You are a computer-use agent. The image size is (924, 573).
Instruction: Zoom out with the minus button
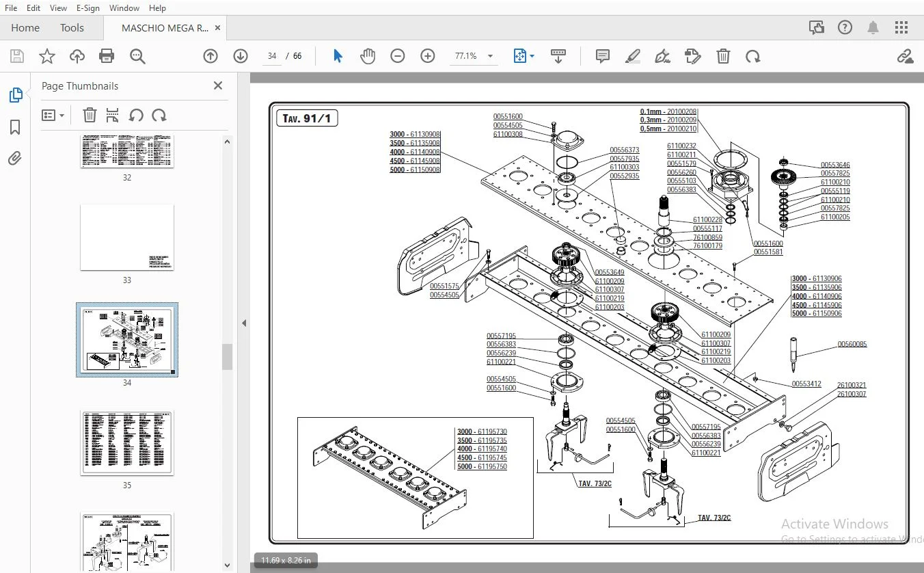tap(398, 56)
